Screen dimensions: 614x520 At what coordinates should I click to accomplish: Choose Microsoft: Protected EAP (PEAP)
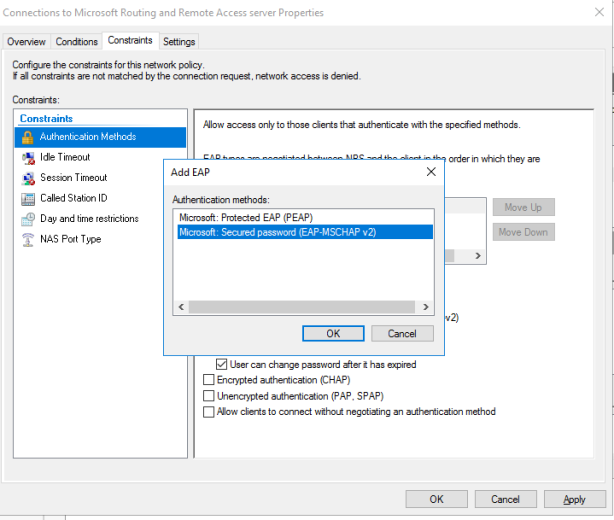(x=246, y=217)
